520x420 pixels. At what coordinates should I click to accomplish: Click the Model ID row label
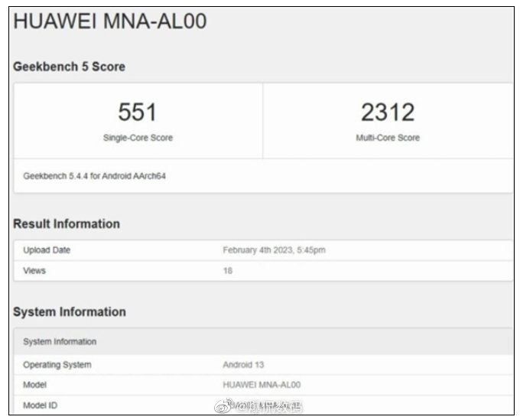[x=40, y=405]
